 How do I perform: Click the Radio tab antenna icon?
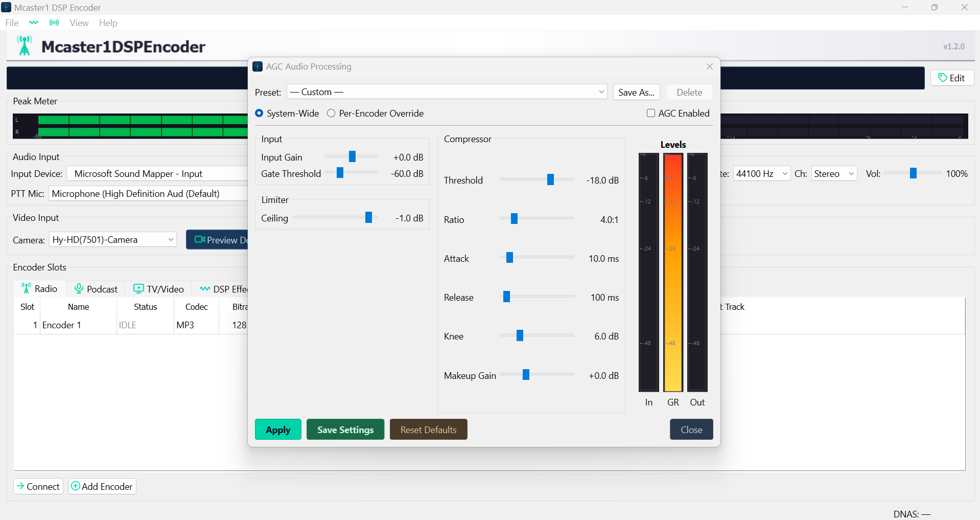pos(26,288)
